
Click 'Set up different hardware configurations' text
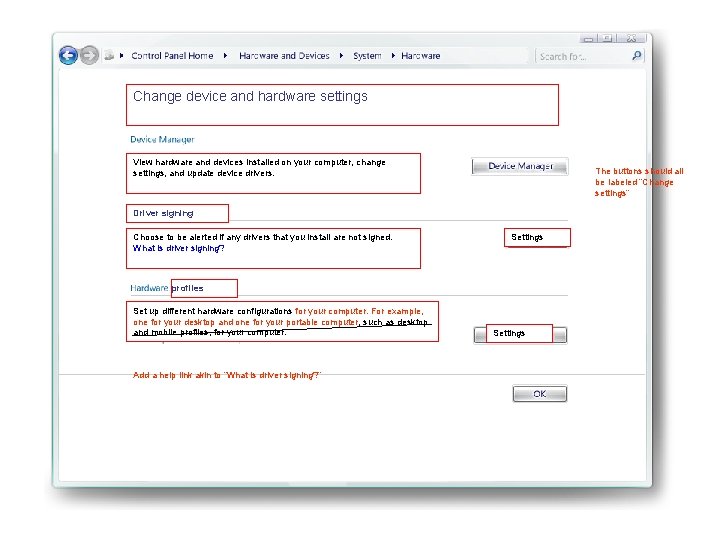tap(281, 322)
